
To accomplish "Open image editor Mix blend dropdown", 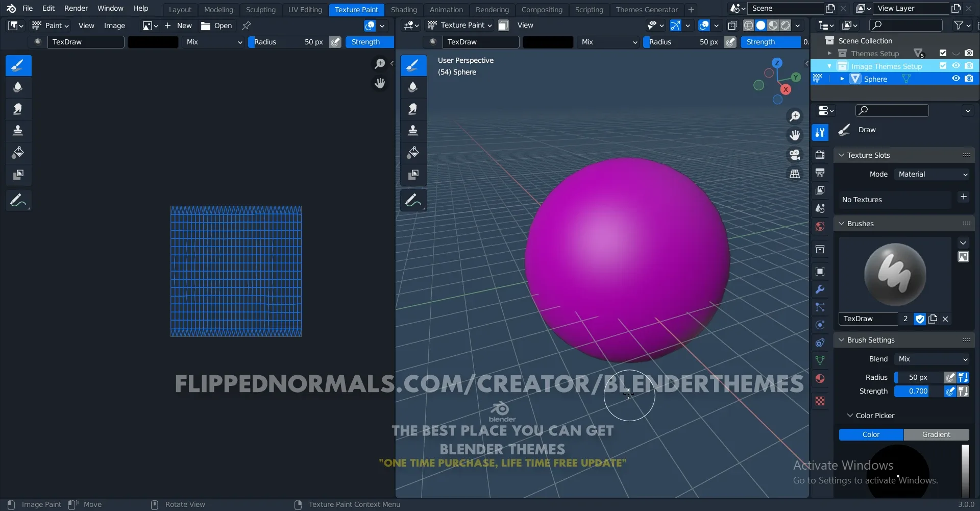I will pyautogui.click(x=214, y=42).
